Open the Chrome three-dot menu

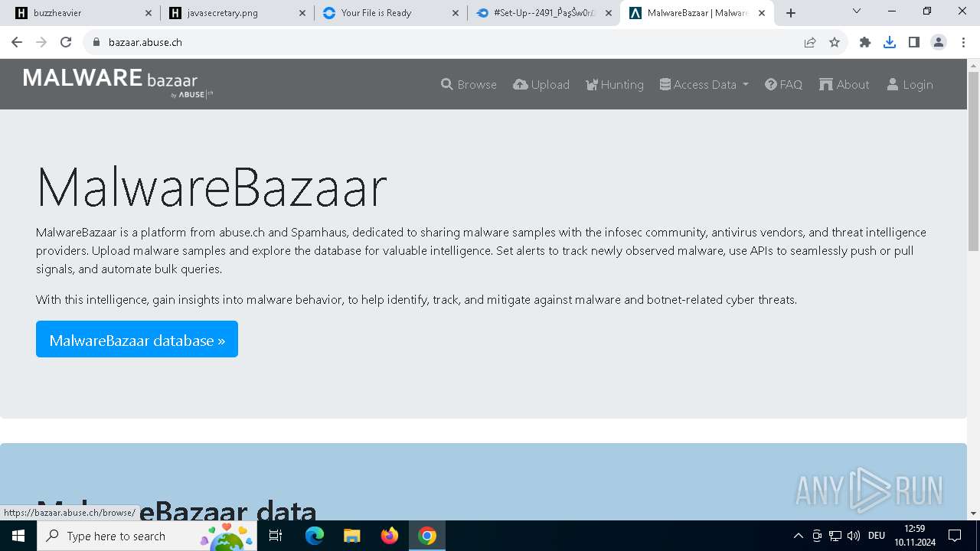(962, 42)
